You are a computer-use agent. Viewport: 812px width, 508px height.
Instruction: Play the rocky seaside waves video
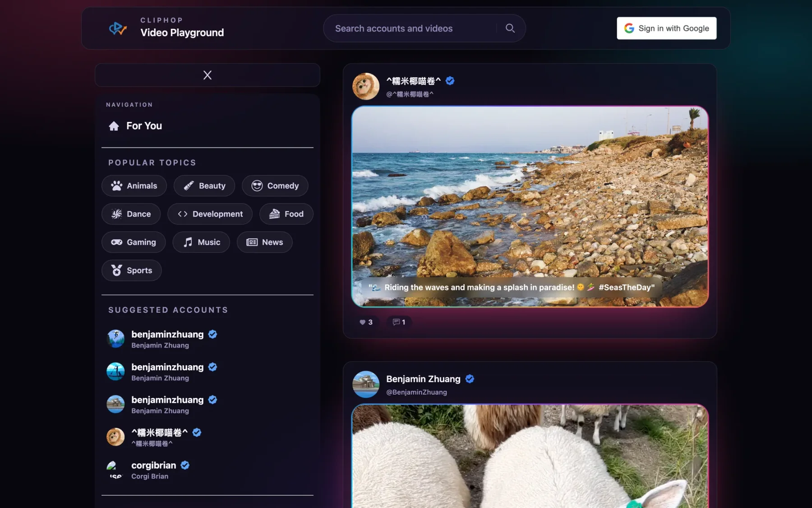(530, 207)
